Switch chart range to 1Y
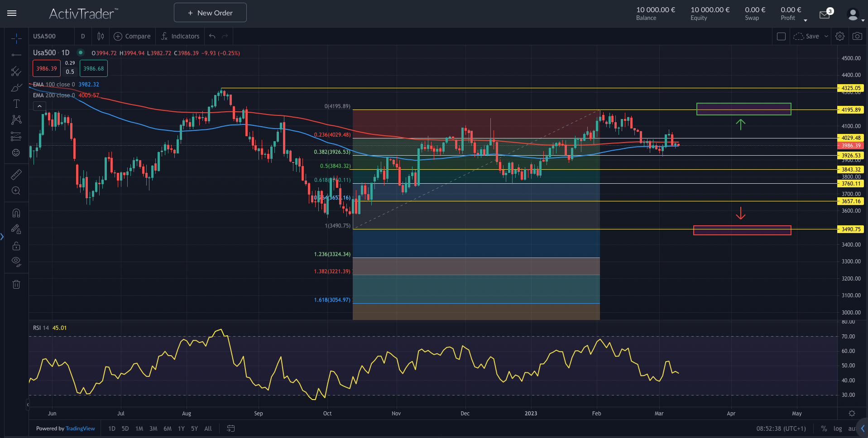 [x=181, y=428]
